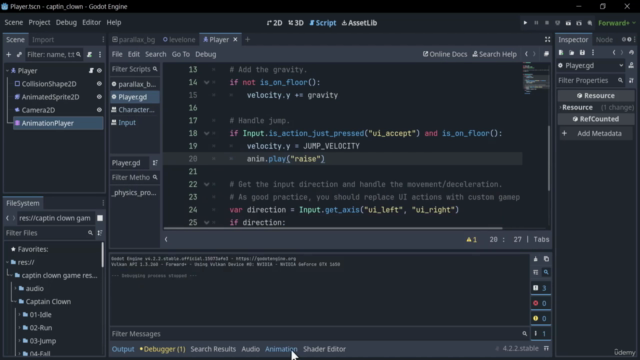Show script warnings indicator
This screenshot has width=640, height=360.
click(x=471, y=240)
